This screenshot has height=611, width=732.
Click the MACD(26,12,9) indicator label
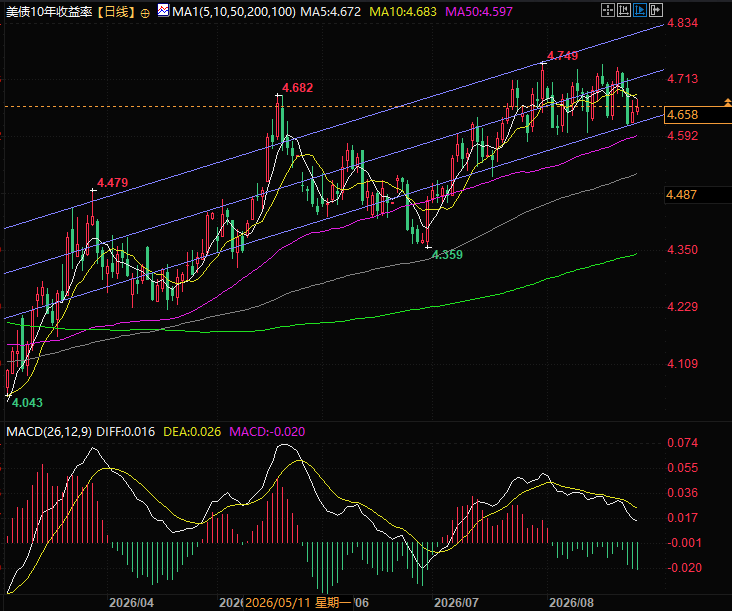(49, 432)
